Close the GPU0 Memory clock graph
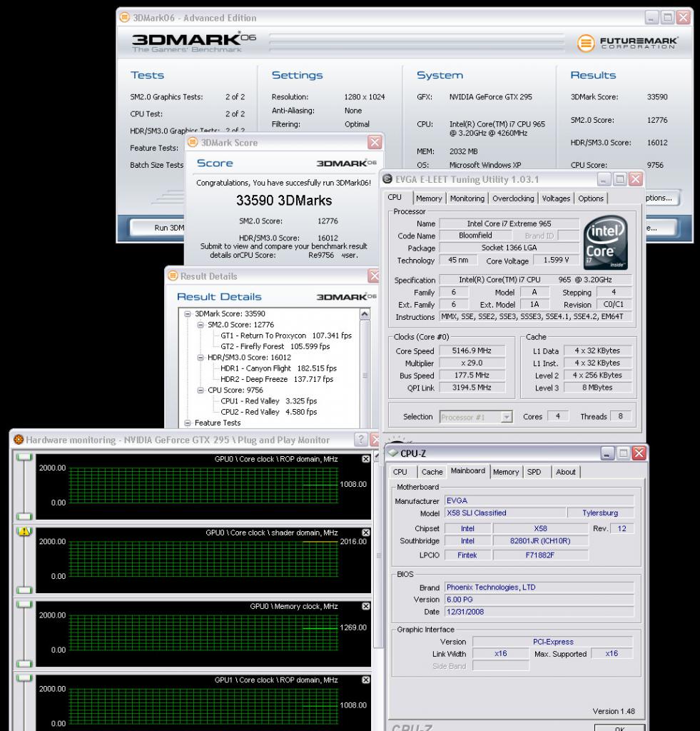 coord(366,607)
